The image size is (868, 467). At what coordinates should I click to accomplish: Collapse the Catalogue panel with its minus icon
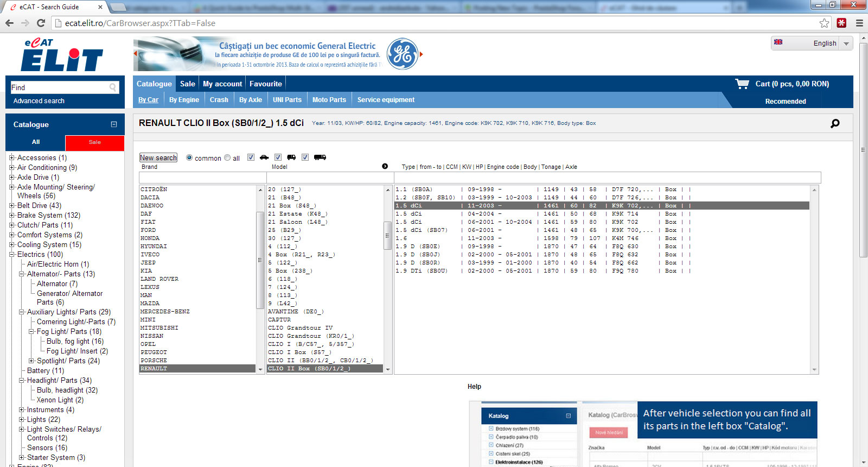click(114, 124)
